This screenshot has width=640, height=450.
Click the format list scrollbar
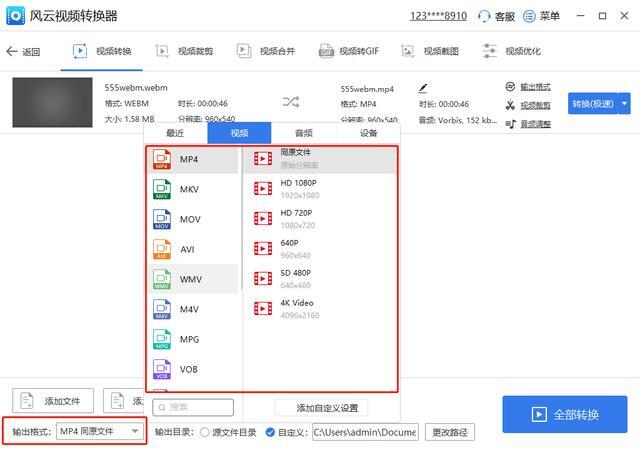(242, 218)
